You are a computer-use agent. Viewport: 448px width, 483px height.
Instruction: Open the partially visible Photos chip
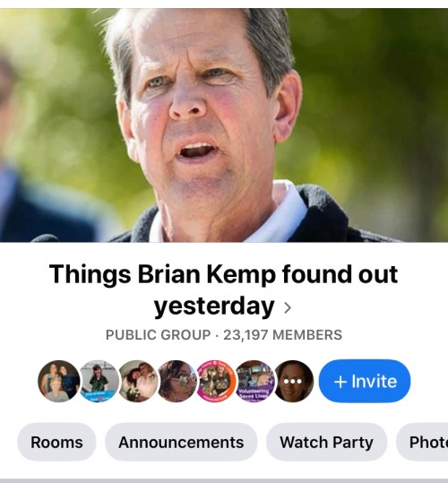[x=422, y=442]
